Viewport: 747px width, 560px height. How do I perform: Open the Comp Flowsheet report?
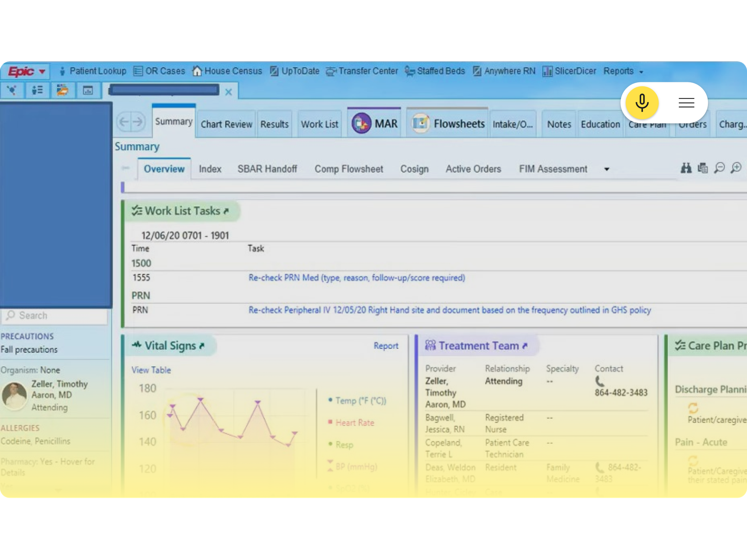[x=349, y=169]
